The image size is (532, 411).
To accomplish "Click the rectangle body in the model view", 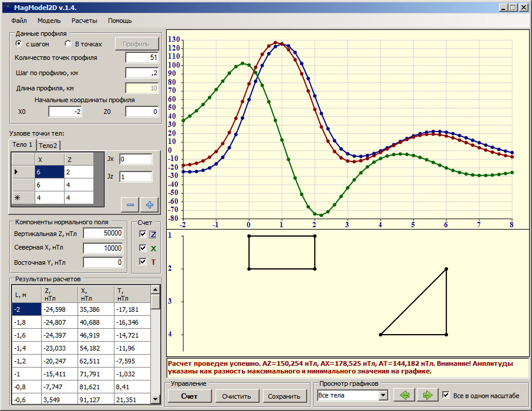I will pyautogui.click(x=282, y=252).
